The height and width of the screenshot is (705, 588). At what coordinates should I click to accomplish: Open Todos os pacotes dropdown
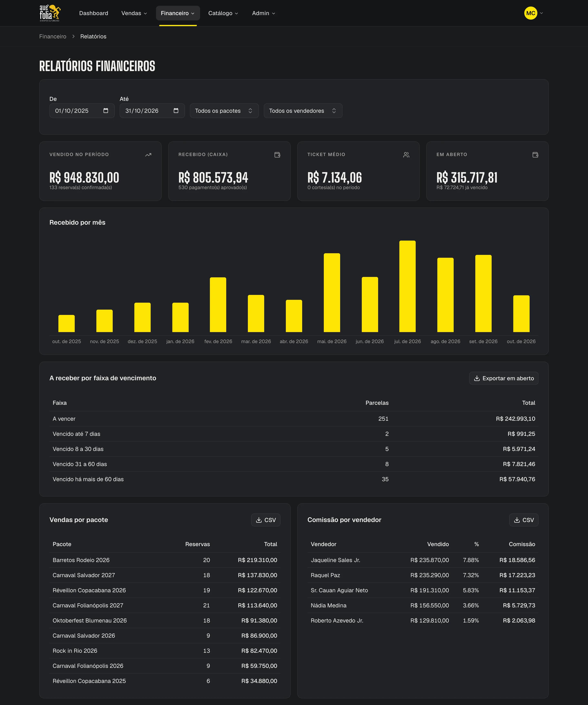pyautogui.click(x=224, y=111)
